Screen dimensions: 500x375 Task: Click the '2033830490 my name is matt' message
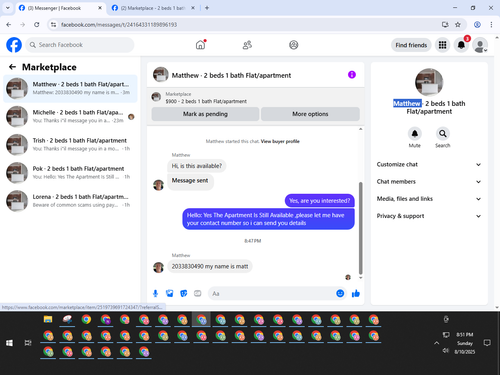(x=210, y=266)
